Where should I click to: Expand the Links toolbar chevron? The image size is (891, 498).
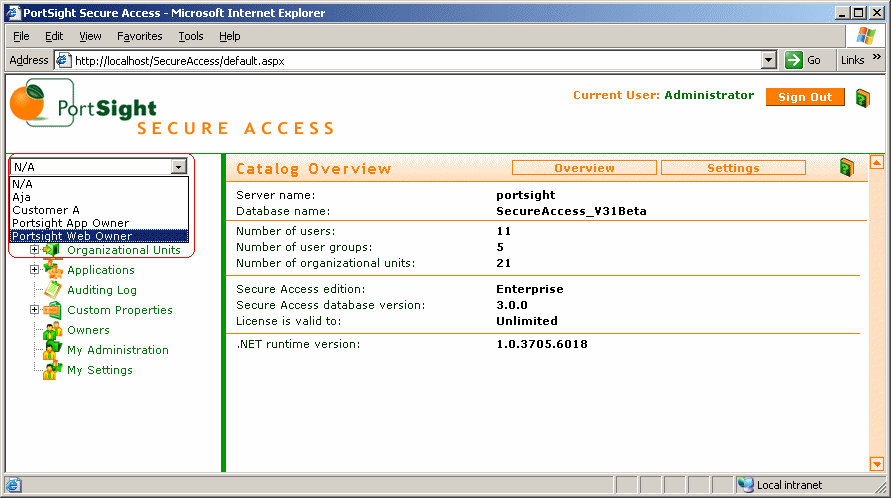877,57
